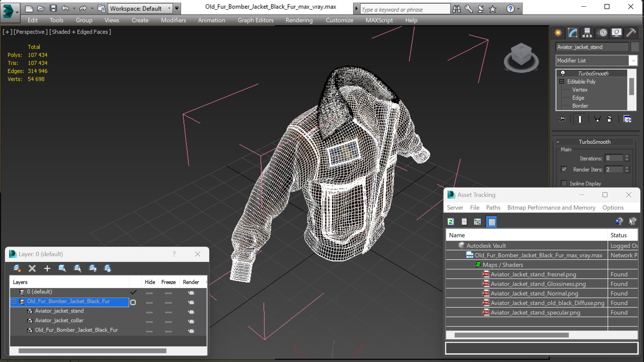Open the Rendering menu
The image size is (644, 362).
point(299,20)
